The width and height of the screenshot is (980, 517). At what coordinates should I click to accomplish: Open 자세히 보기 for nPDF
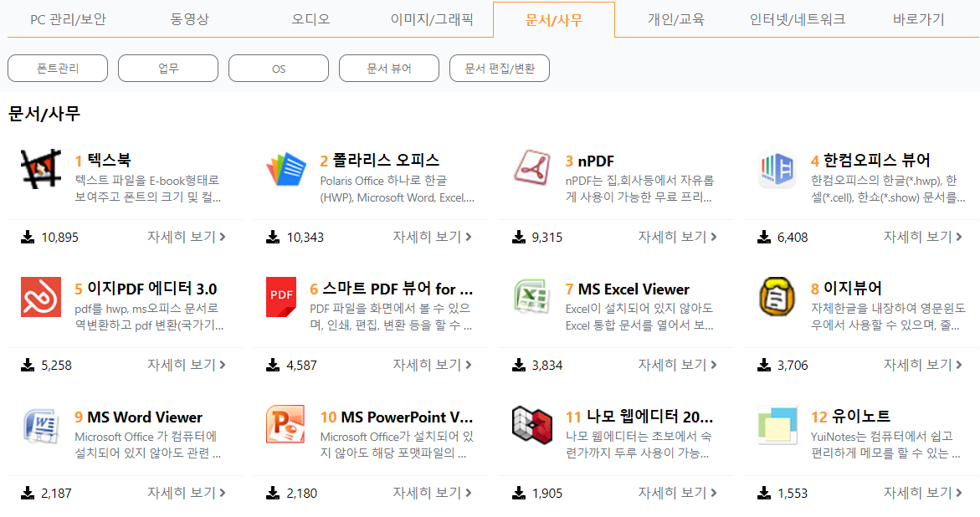tap(677, 237)
